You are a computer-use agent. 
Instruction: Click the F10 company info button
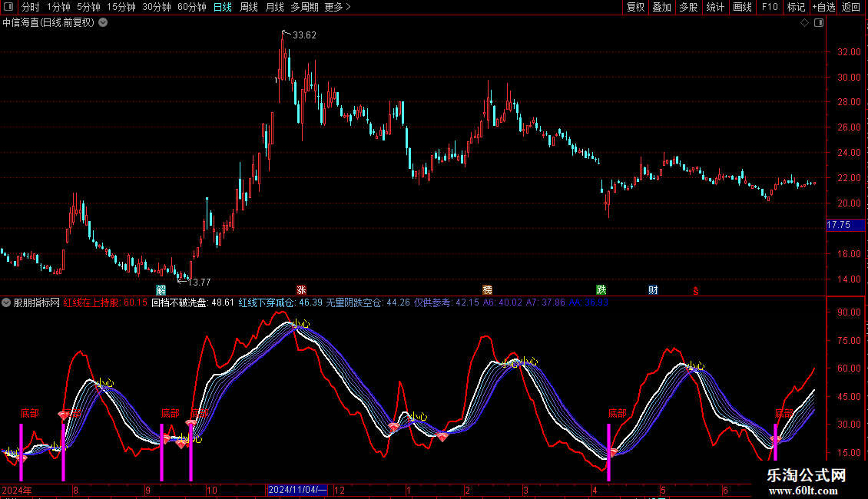(770, 7)
